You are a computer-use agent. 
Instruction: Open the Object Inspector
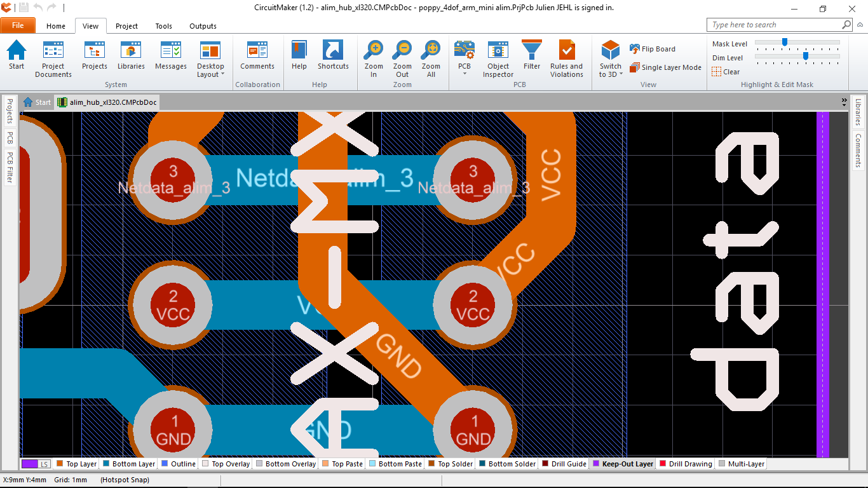click(x=498, y=58)
